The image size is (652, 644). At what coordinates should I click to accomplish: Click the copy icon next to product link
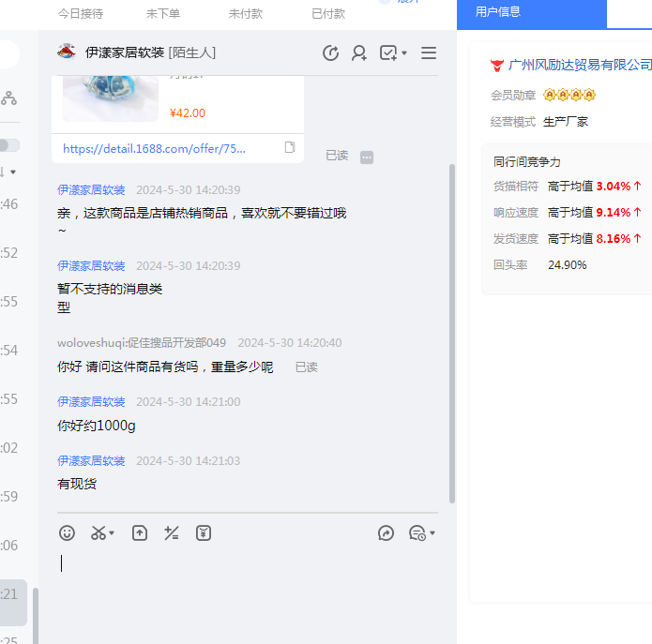tap(290, 147)
